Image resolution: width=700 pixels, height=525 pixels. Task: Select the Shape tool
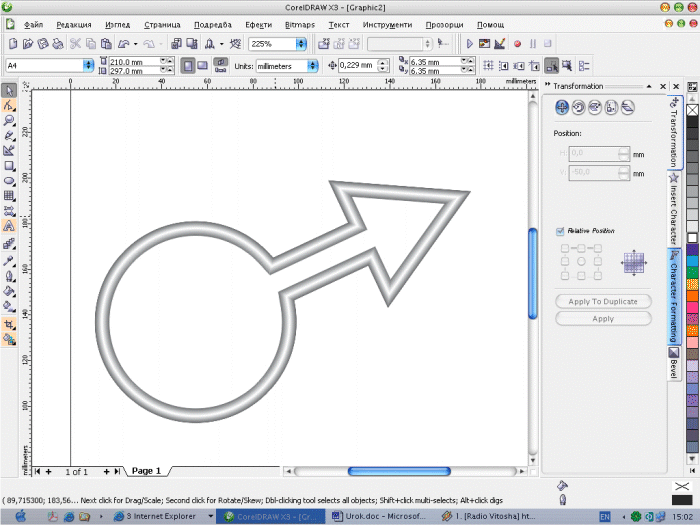pos(9,106)
